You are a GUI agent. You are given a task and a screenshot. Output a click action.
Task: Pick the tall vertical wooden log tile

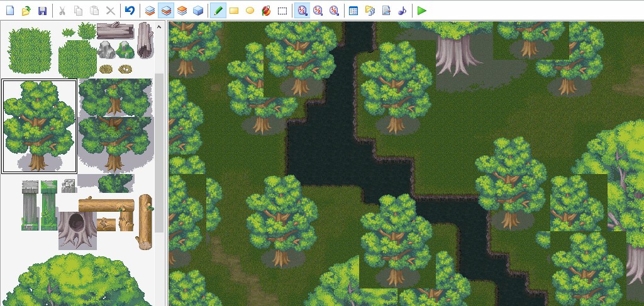click(x=145, y=222)
